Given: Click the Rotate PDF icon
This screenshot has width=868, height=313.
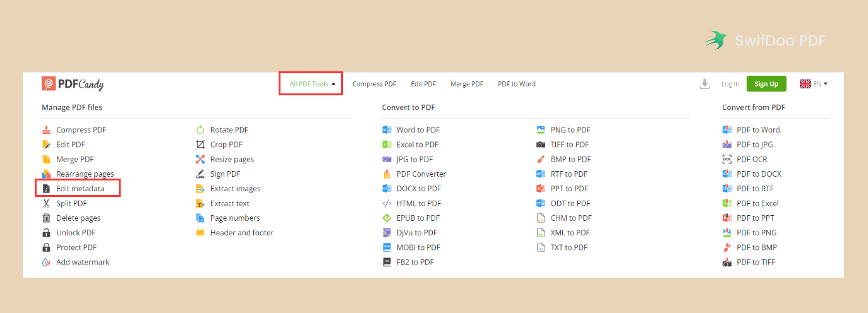Looking at the screenshot, I should pos(200,130).
